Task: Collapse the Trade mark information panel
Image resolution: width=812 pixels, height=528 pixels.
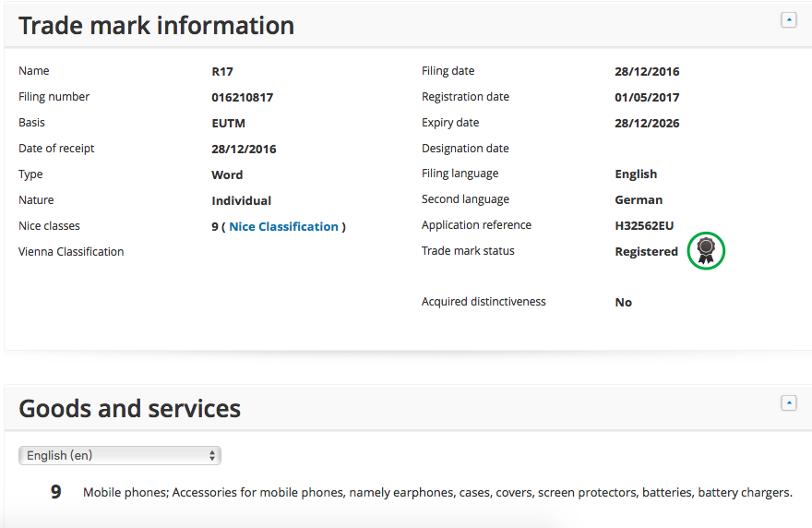Action: tap(788, 19)
